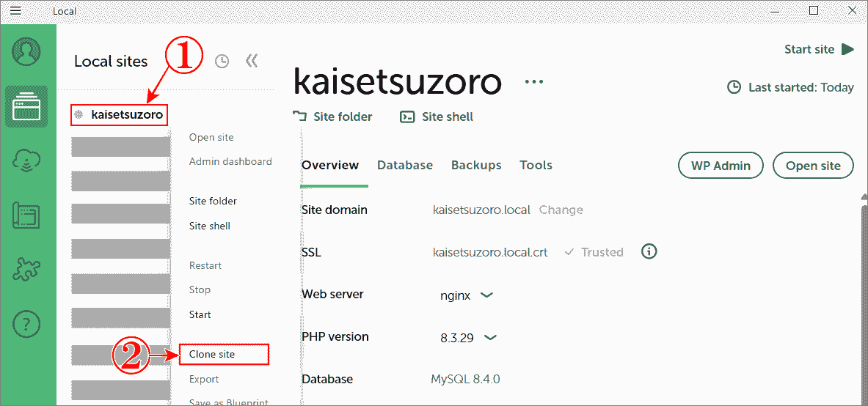Open the Add-ons puzzle icon
The height and width of the screenshot is (406, 868).
click(26, 269)
